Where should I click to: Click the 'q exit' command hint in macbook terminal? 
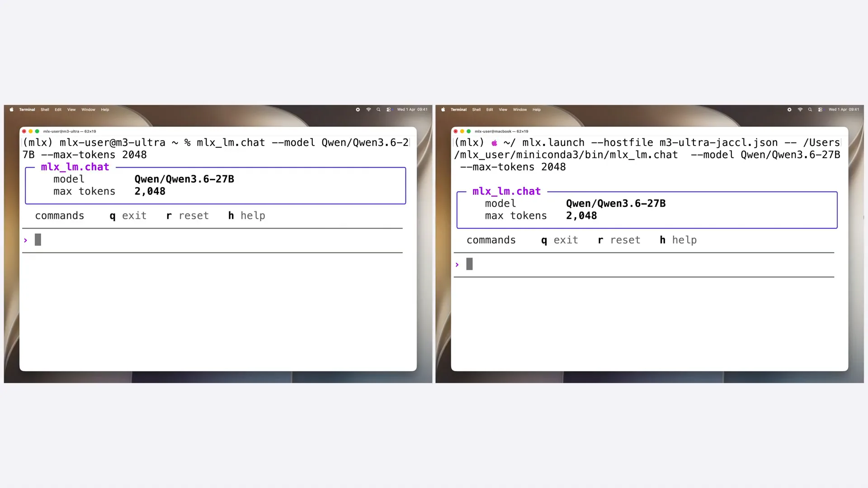coord(560,240)
